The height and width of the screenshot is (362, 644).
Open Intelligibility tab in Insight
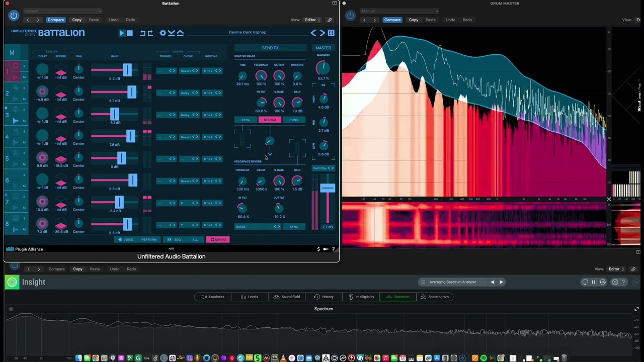361,297
